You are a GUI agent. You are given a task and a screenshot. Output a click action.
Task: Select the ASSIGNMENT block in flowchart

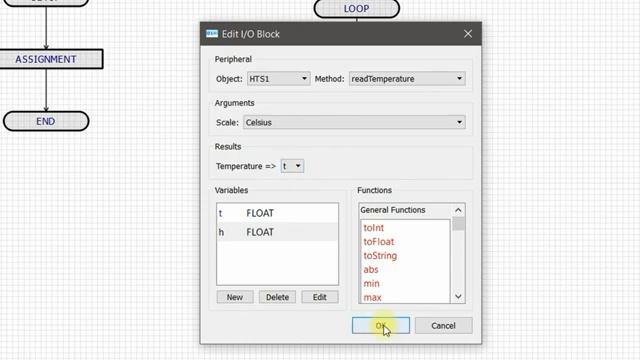46,59
